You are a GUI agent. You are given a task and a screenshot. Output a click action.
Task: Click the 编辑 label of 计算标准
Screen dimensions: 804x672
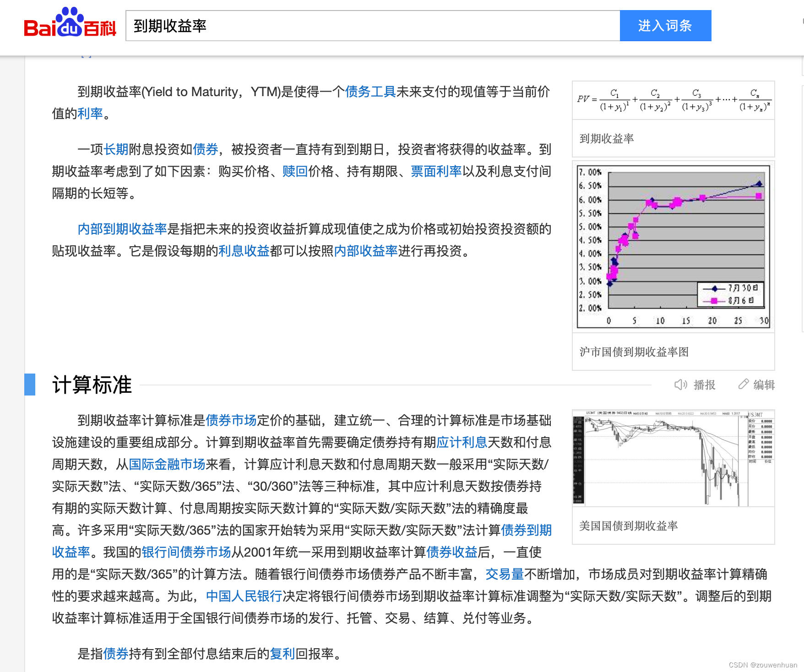pos(764,385)
